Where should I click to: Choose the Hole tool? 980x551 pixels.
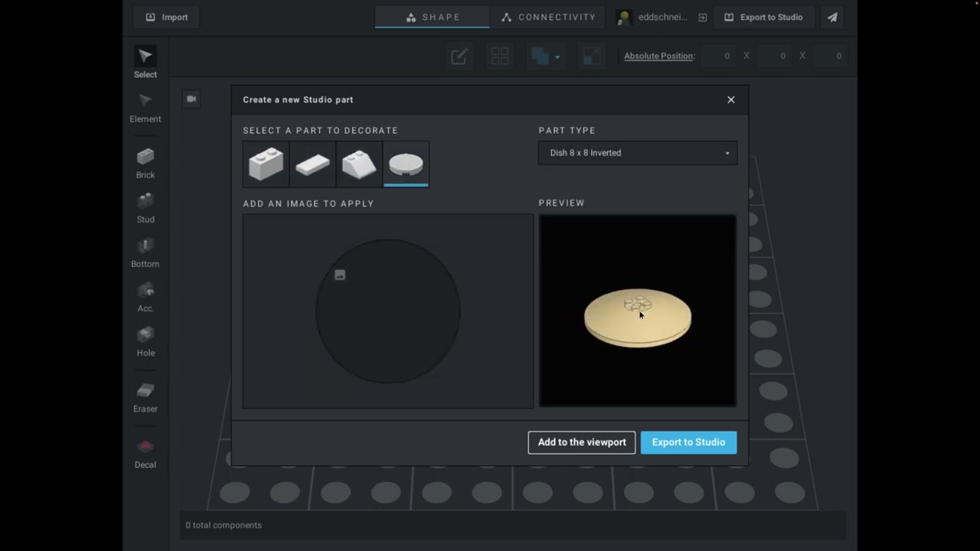coord(145,341)
